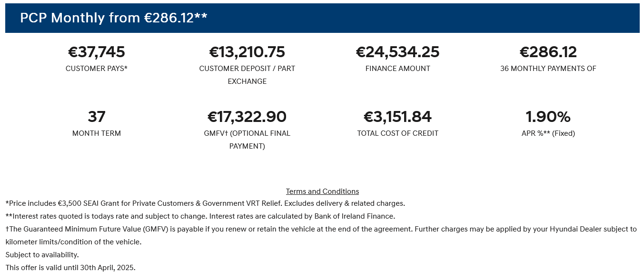644x272 pixels.
Task: Click the 1.90% APR figure
Action: pyautogui.click(x=548, y=116)
